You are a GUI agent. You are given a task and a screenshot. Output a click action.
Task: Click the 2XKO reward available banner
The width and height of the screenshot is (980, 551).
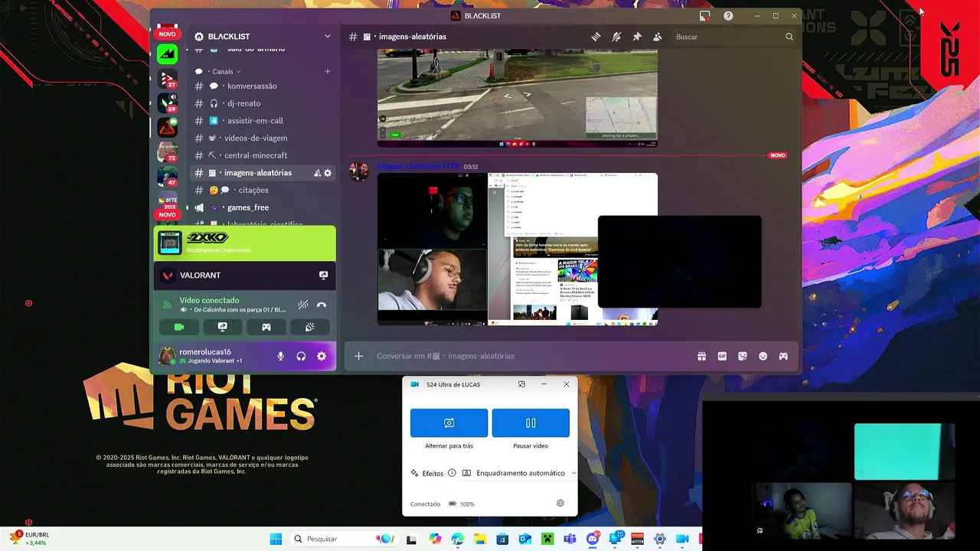(245, 243)
